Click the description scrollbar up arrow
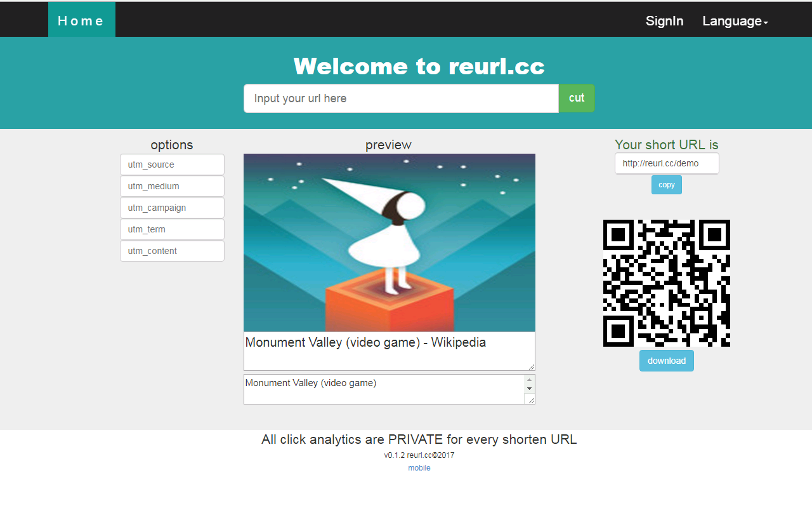The image size is (812, 508). point(530,380)
